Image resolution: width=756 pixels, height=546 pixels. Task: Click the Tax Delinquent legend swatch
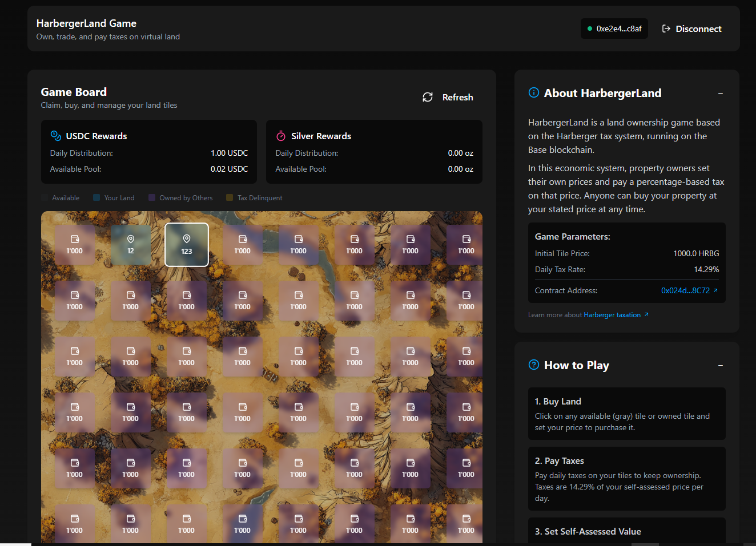tap(230, 197)
